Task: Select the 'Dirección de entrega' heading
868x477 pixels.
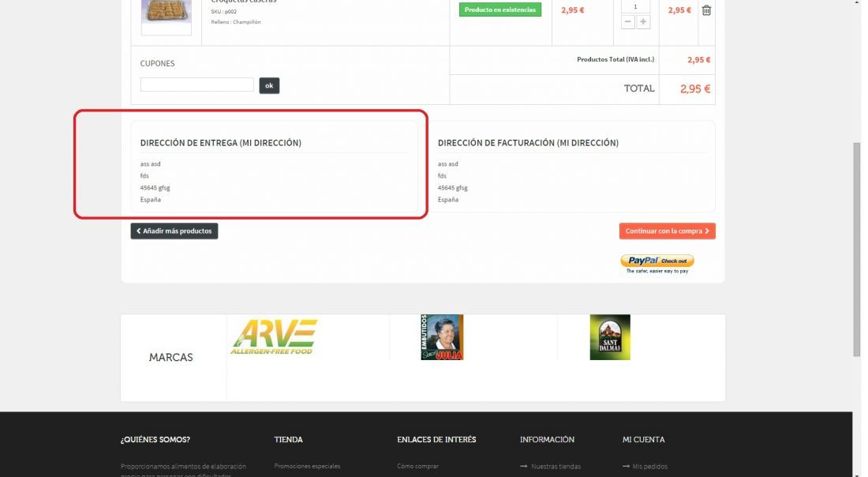Action: (221, 143)
